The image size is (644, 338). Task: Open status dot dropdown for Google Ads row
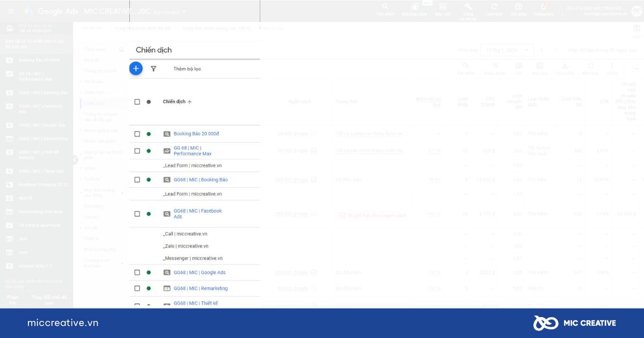[149, 273]
